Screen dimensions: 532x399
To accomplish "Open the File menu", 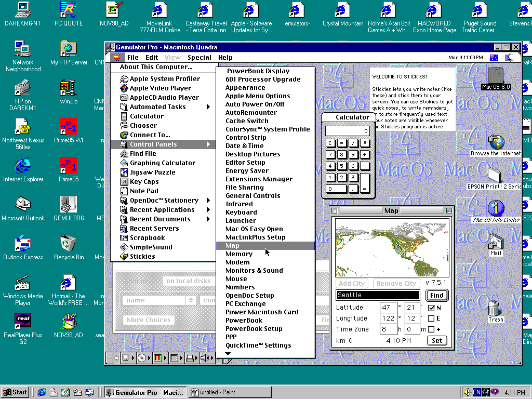I will [x=132, y=57].
